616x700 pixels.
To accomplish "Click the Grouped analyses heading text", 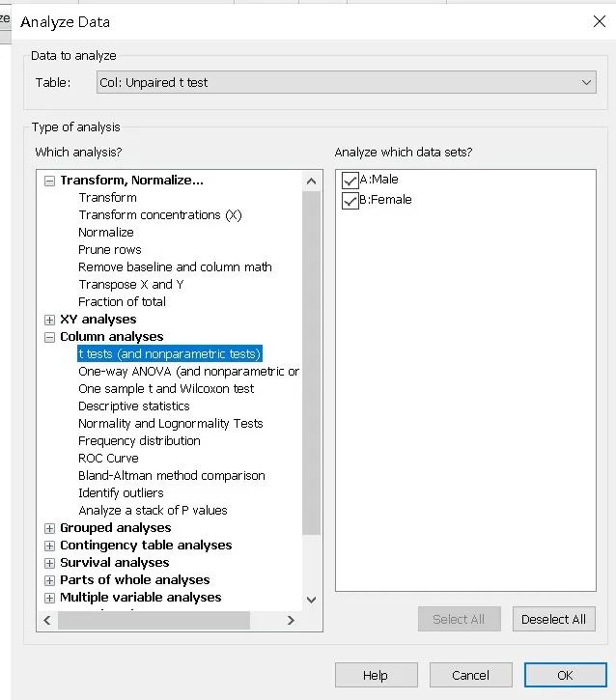I will [x=116, y=528].
